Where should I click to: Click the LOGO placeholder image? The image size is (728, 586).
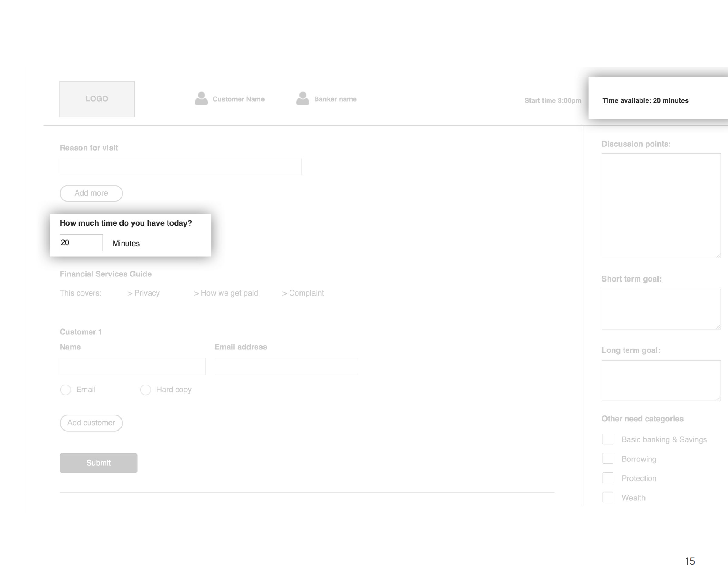(97, 99)
